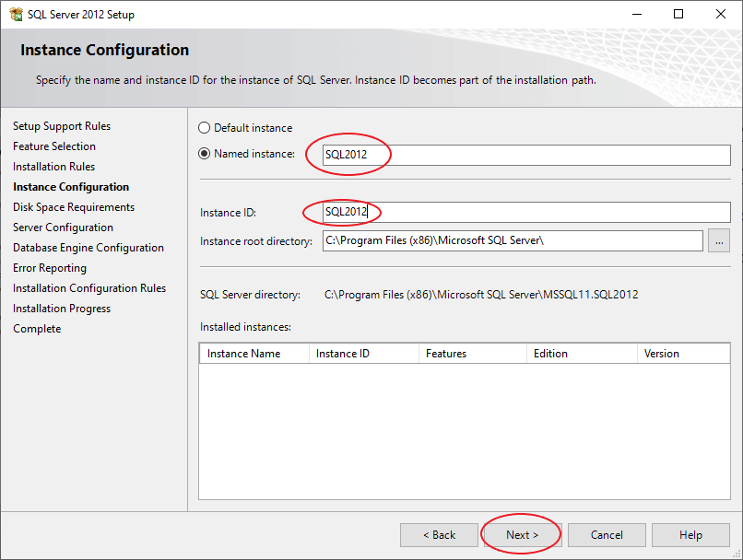
Task: Select the Complete step
Action: (x=37, y=329)
